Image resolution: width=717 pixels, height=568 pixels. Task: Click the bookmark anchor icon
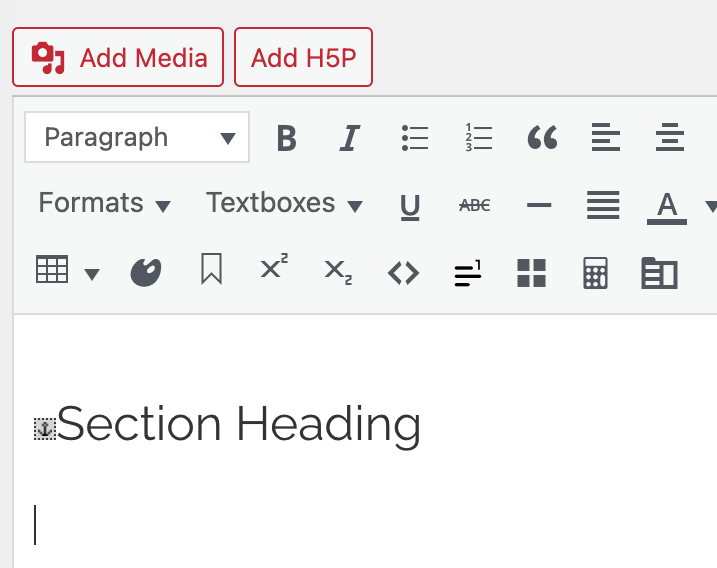pyautogui.click(x=211, y=270)
